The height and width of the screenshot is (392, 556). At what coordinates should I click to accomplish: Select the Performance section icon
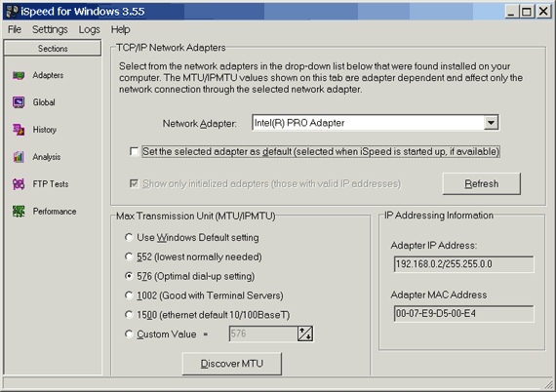[x=19, y=212]
